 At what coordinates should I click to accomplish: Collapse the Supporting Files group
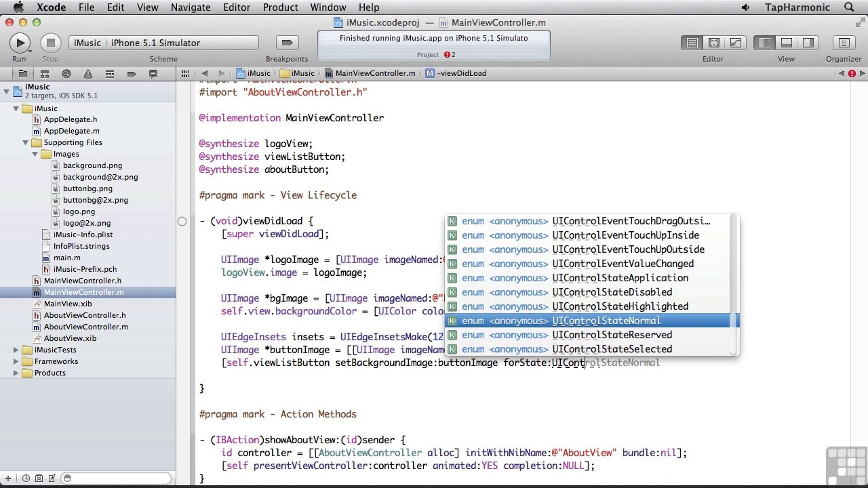(x=26, y=143)
